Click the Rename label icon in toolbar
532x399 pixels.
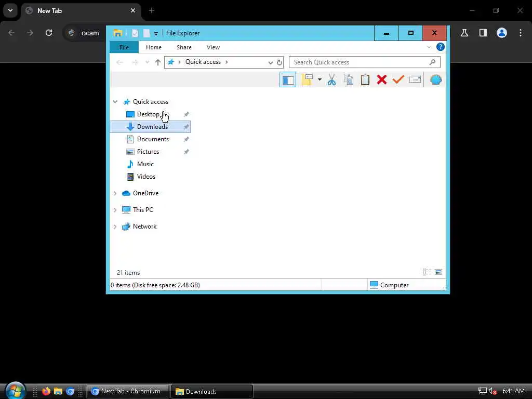(x=415, y=79)
